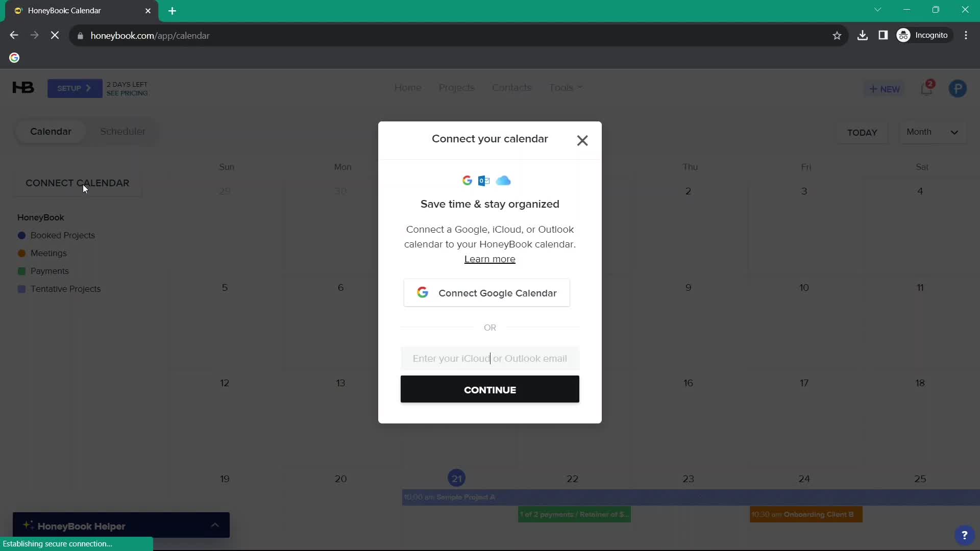Viewport: 980px width, 551px height.
Task: Click the Learn more link
Action: tap(490, 259)
